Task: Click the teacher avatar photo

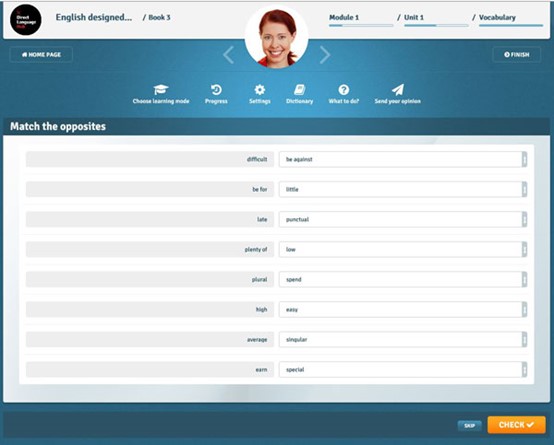Action: pos(277,37)
